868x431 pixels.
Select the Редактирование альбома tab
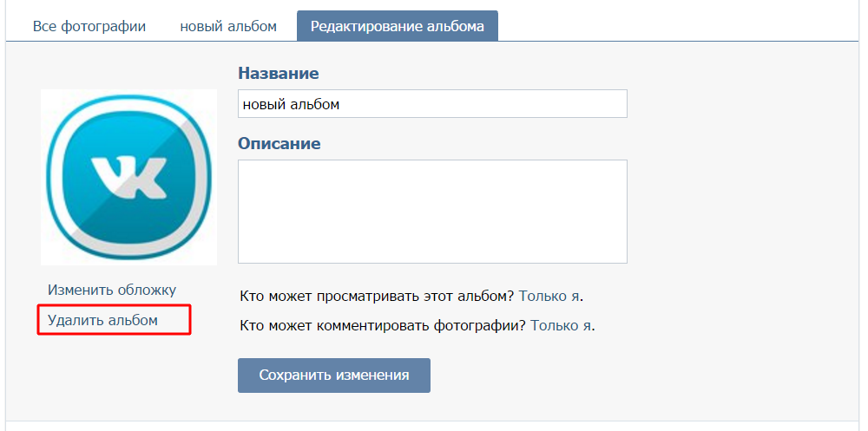pos(397,26)
